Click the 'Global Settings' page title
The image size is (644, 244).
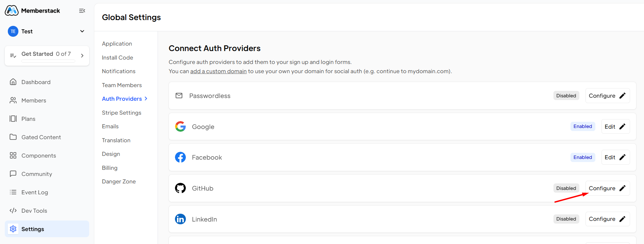[131, 17]
